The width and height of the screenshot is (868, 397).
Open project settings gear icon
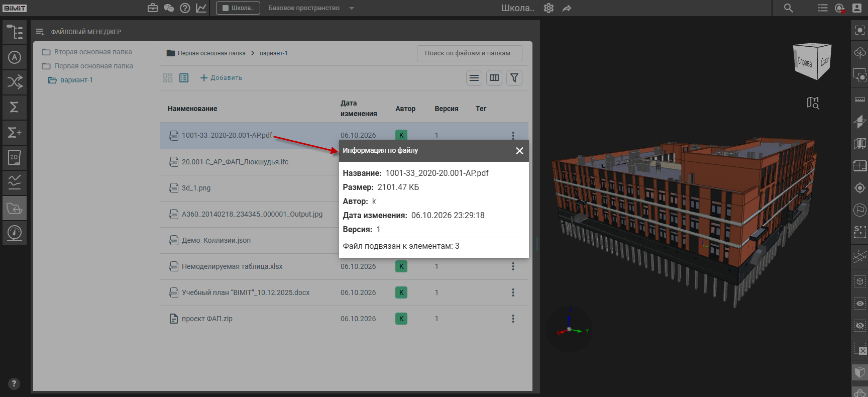pyautogui.click(x=549, y=8)
